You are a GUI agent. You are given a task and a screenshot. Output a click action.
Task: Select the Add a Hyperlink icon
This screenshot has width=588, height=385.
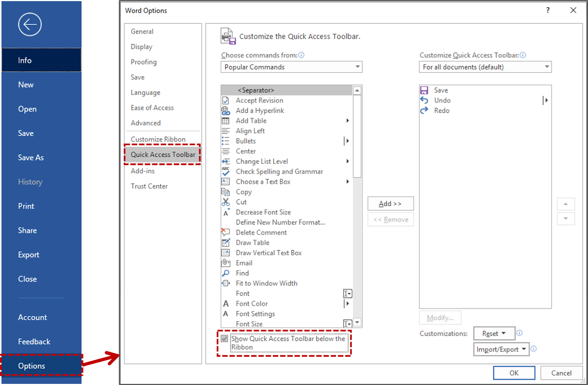coord(226,111)
